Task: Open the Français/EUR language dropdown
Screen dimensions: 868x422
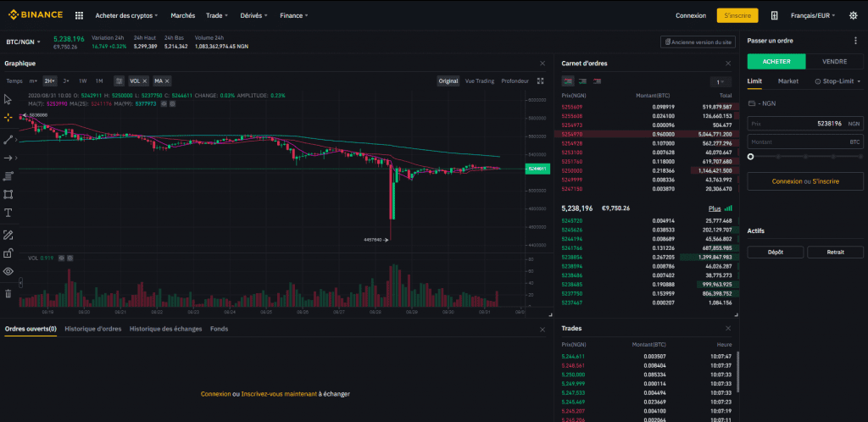Action: tap(813, 15)
